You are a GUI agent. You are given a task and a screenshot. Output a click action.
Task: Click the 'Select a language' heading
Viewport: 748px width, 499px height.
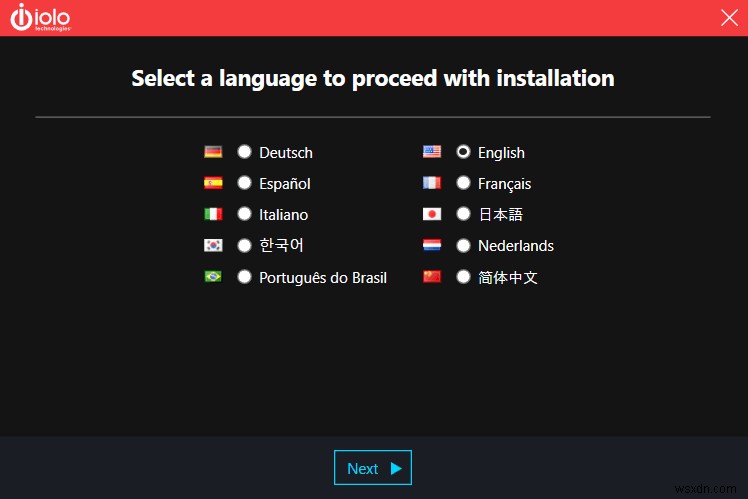point(373,79)
